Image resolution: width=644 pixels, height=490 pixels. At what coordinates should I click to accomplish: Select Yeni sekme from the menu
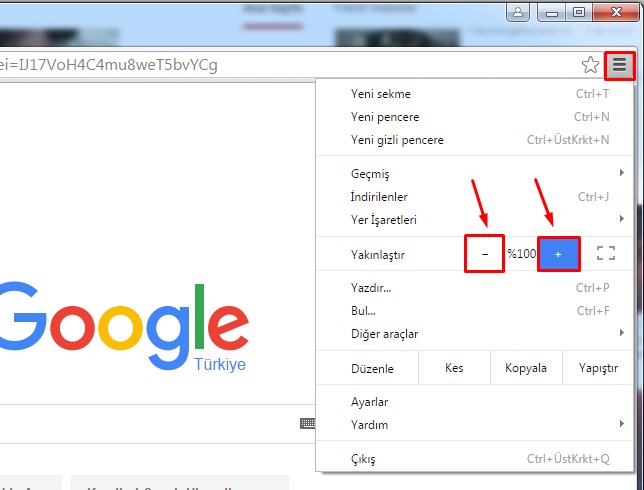380,94
